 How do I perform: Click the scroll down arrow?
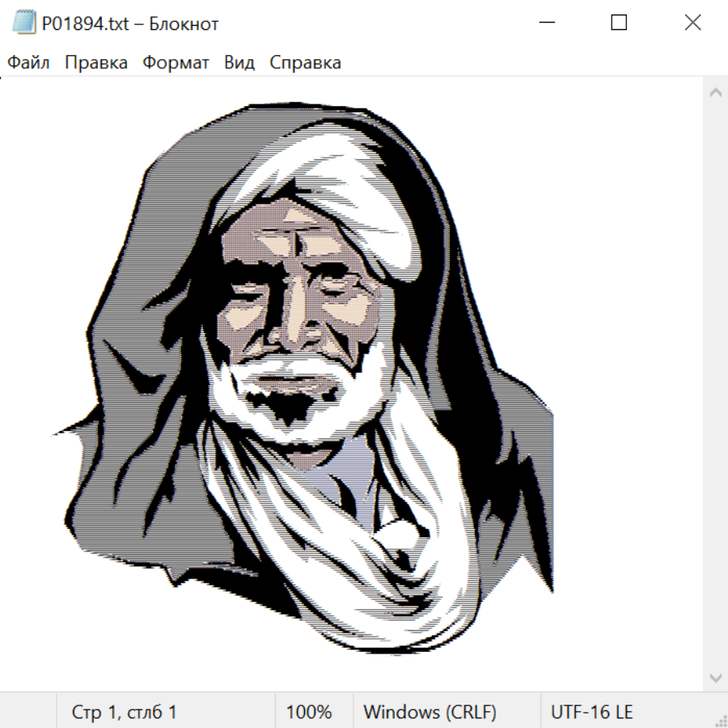click(715, 677)
